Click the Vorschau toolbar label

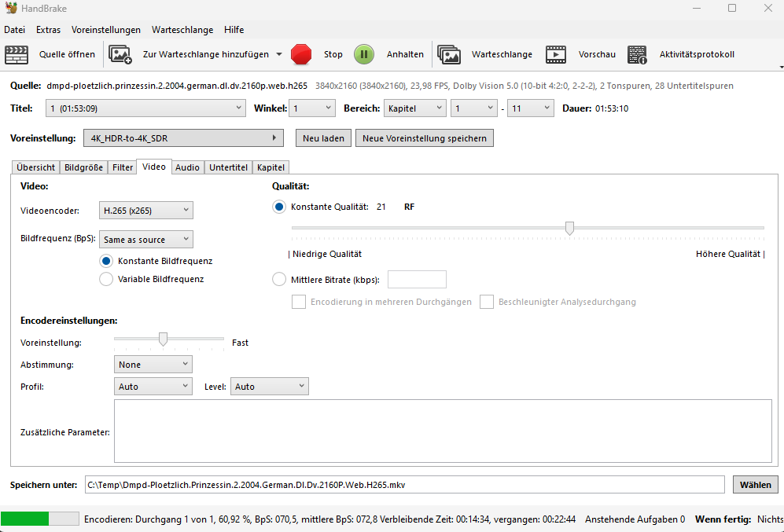click(x=597, y=54)
